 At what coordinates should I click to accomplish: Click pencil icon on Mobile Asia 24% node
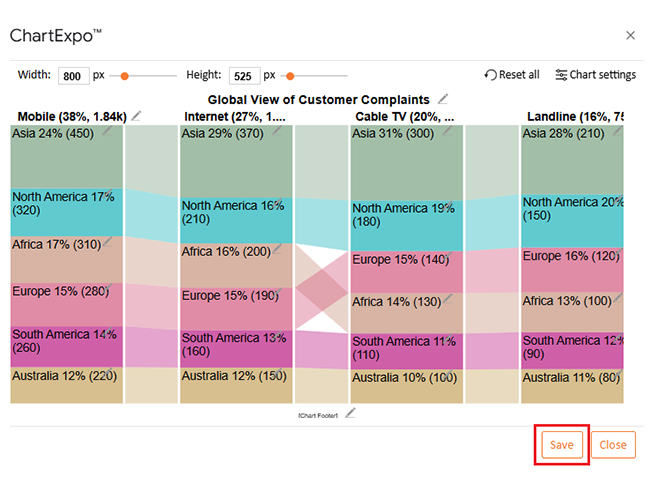coord(108,131)
